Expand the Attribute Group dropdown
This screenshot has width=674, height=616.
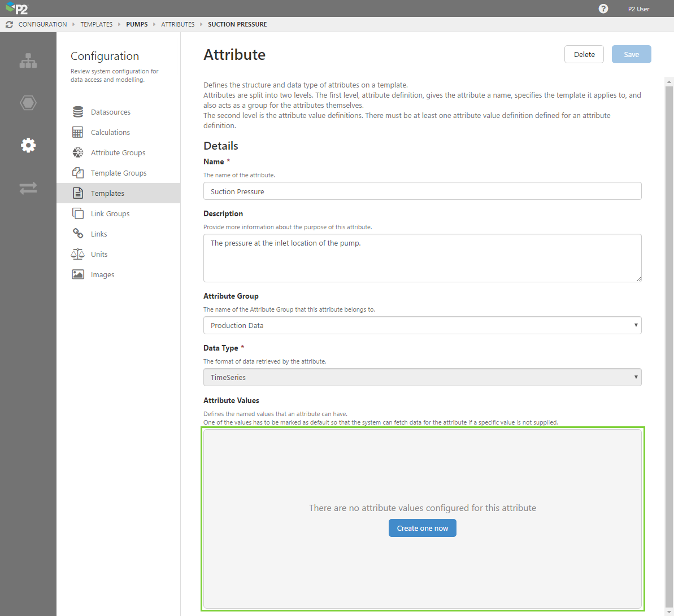tap(422, 325)
